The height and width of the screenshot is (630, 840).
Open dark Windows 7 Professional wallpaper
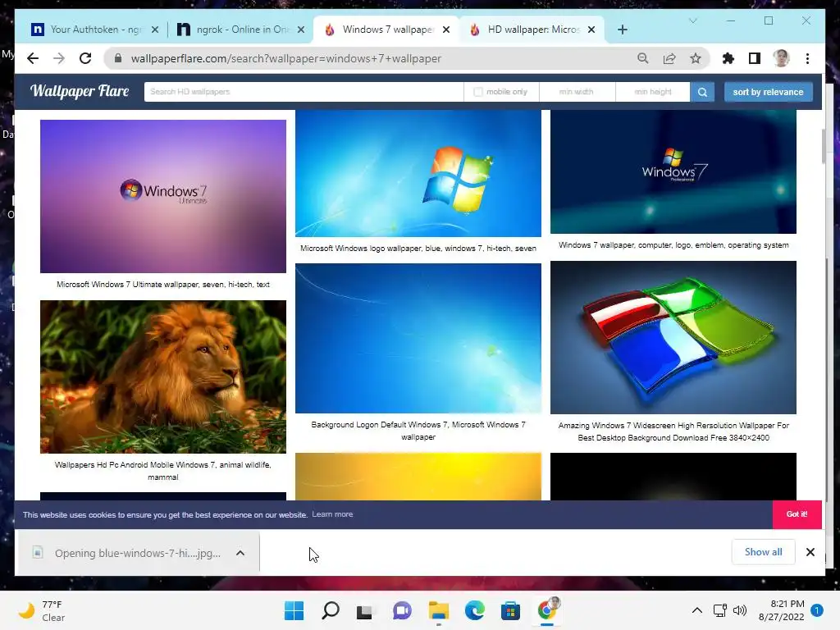(x=673, y=171)
